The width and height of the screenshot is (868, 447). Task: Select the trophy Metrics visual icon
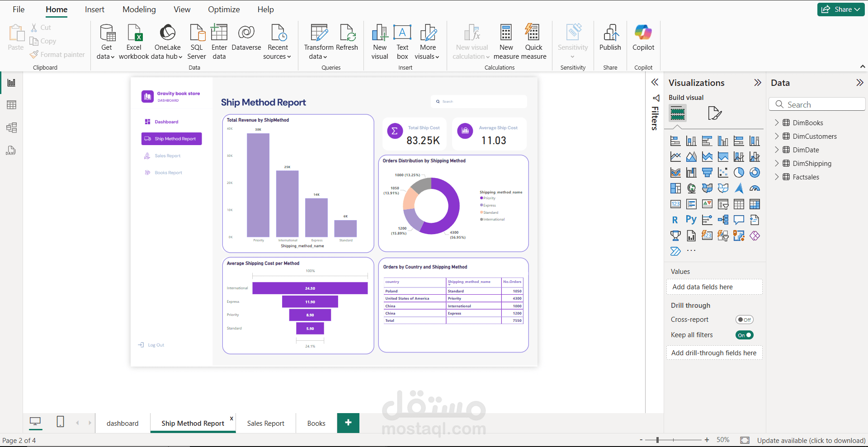point(675,236)
